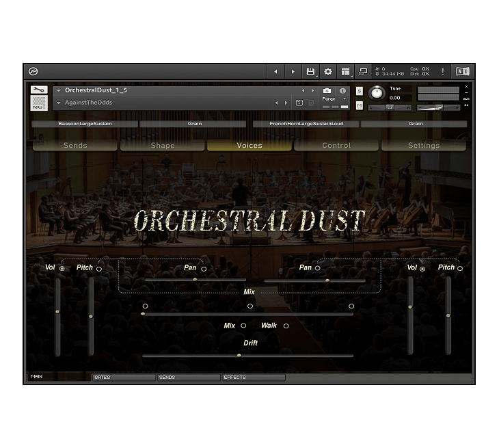The image size is (499, 448).
Task: Click the exclamation warning icon
Action: (443, 72)
